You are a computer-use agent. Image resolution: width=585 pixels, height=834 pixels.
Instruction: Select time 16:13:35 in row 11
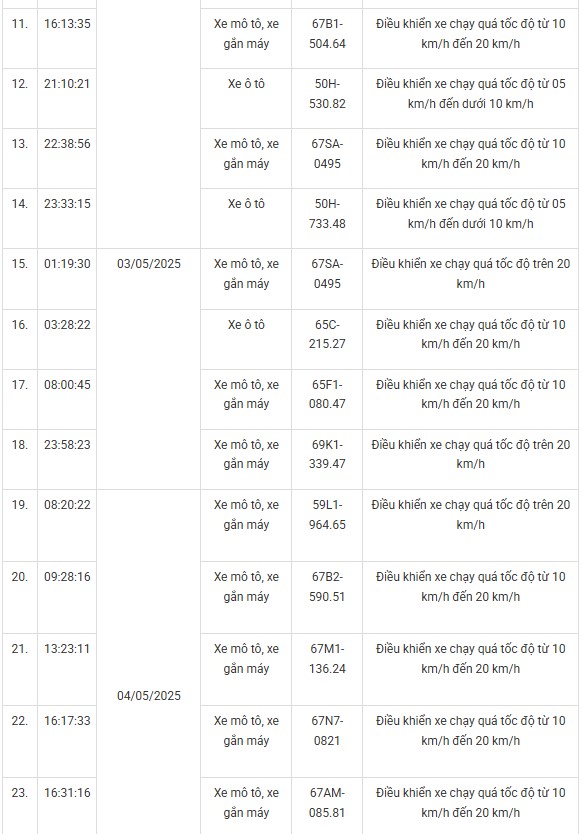click(x=67, y=24)
